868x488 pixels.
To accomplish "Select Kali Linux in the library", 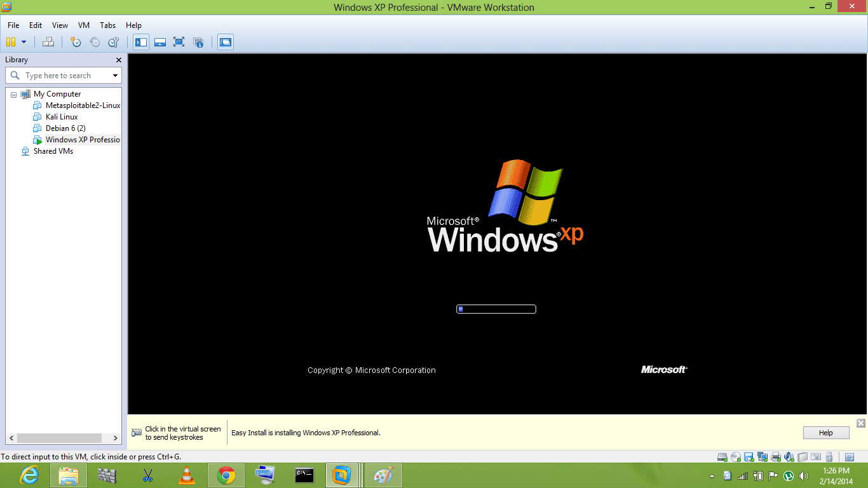I will click(62, 117).
